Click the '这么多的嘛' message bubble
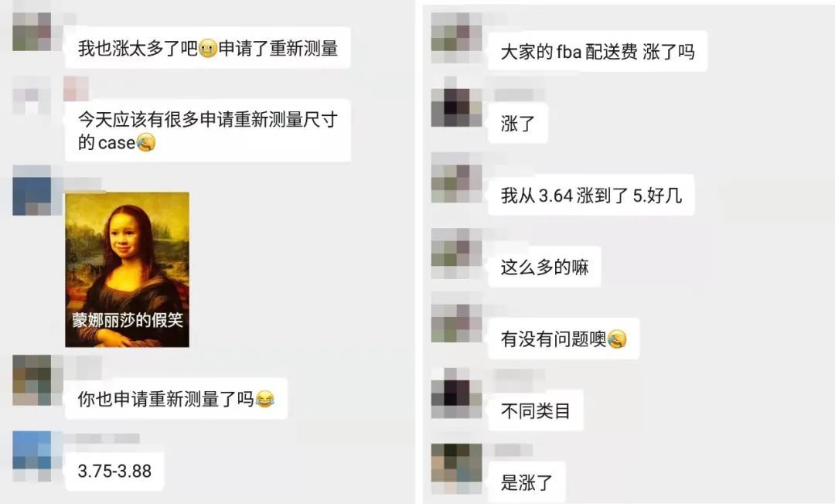This screenshot has height=504, width=835. coord(544,267)
